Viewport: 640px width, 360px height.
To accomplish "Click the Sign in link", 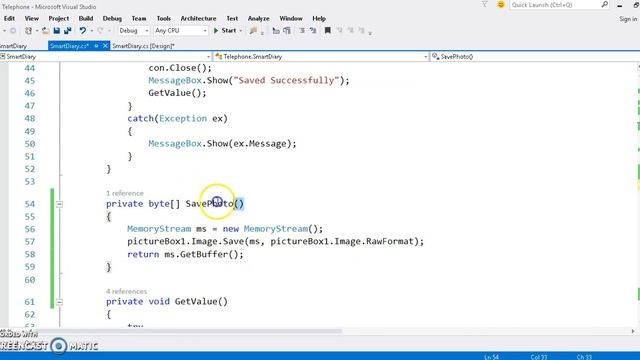I will tap(628, 19).
